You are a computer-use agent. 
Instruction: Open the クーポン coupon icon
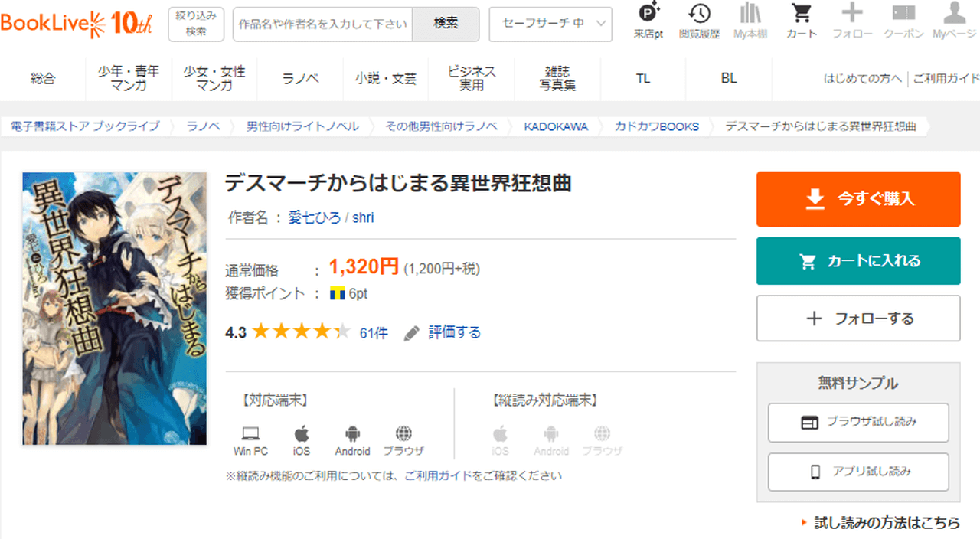(x=903, y=20)
